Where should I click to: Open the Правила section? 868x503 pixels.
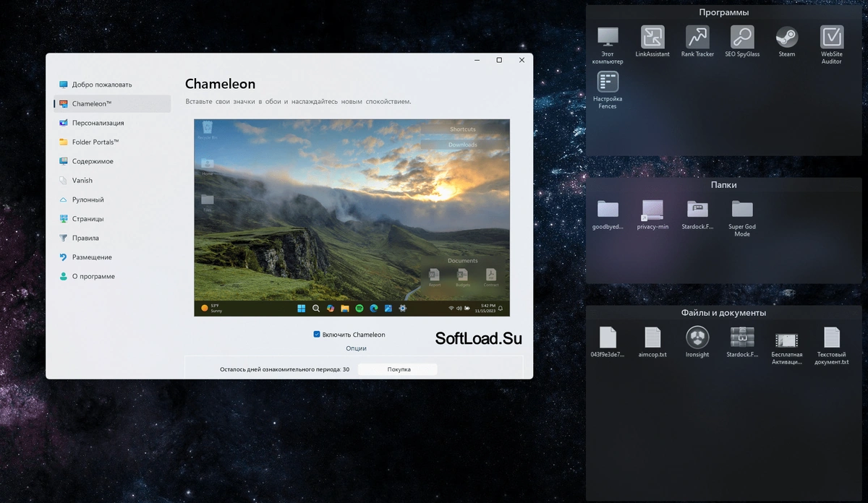(112, 238)
